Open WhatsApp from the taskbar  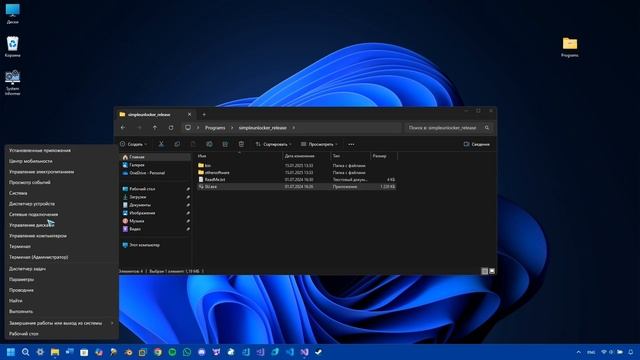[187, 352]
